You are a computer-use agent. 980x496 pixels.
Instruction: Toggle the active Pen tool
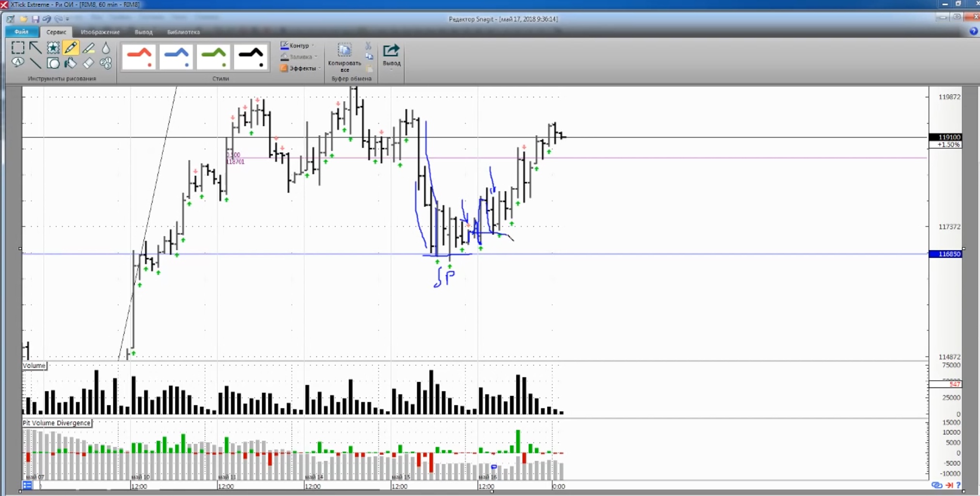pyautogui.click(x=71, y=47)
